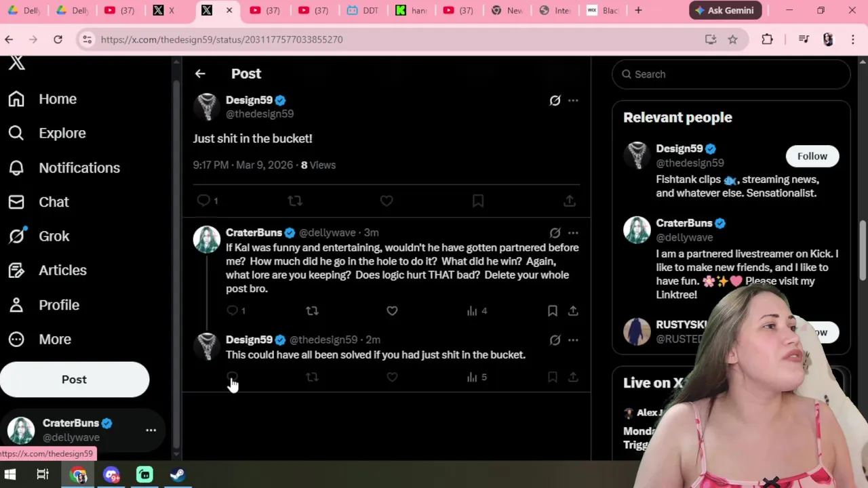Go back with the Post header arrow
868x488 pixels.
(x=200, y=73)
